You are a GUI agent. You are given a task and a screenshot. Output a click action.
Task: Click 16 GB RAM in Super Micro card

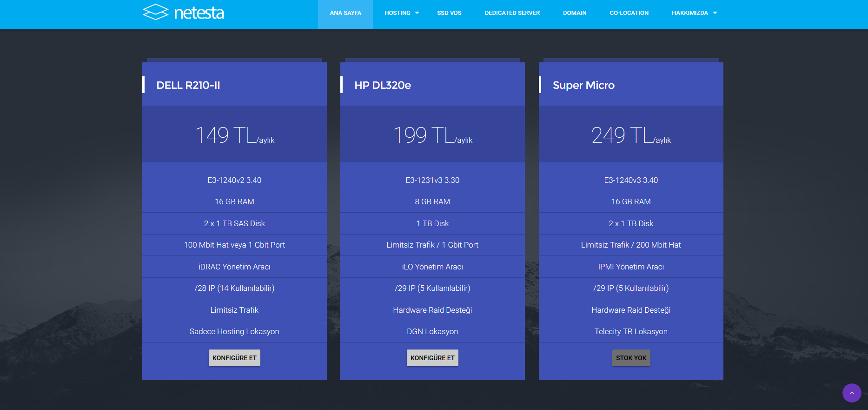point(631,202)
